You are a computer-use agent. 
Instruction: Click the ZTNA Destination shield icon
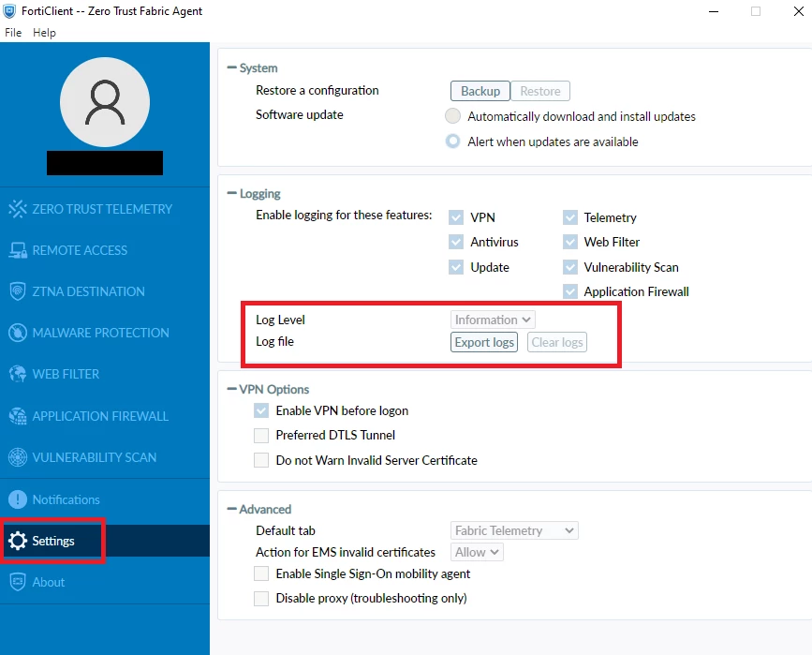(18, 291)
